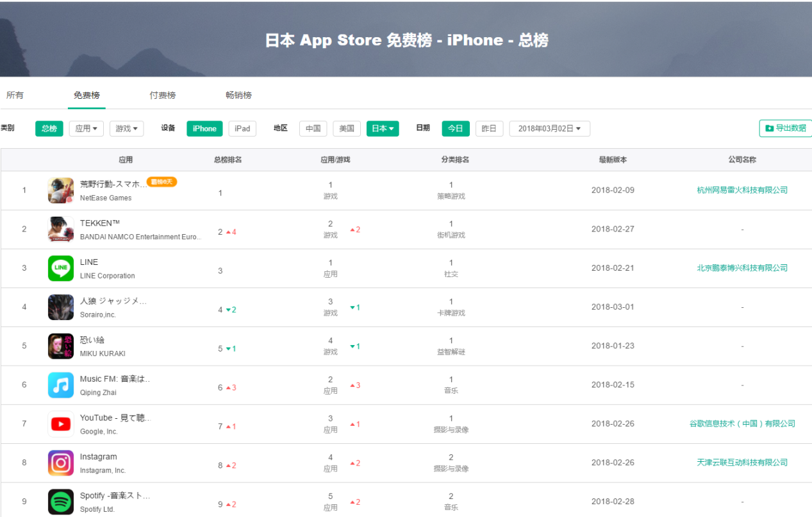Switch to the 付费榜 tab
The width and height of the screenshot is (812, 517).
click(163, 95)
